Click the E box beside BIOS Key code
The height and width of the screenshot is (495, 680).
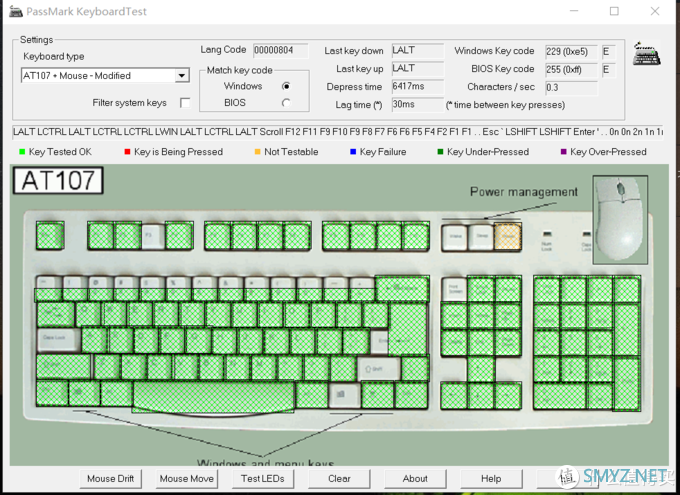tap(608, 69)
